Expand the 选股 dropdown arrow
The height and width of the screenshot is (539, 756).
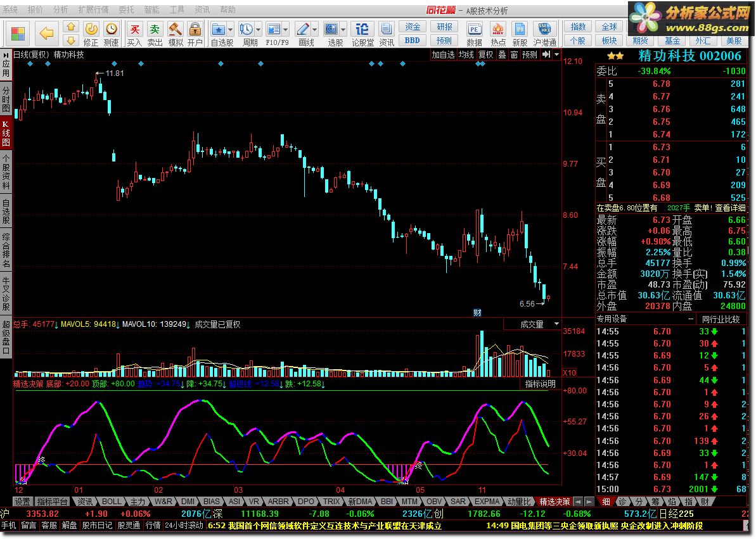point(343,29)
